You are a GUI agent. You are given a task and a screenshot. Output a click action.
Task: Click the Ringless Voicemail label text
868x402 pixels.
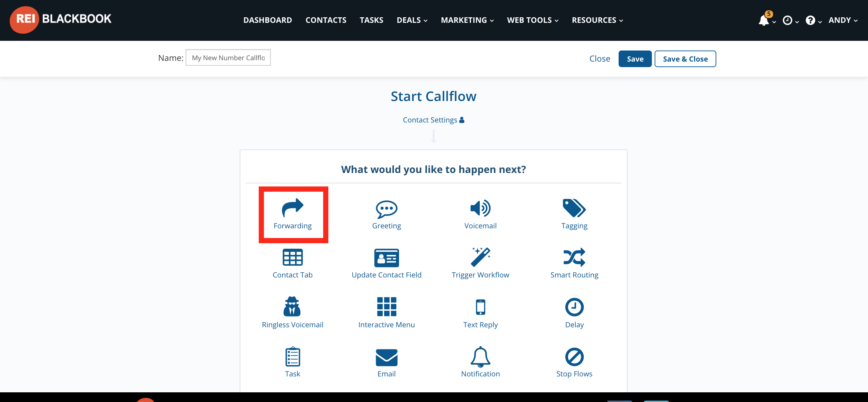(293, 325)
